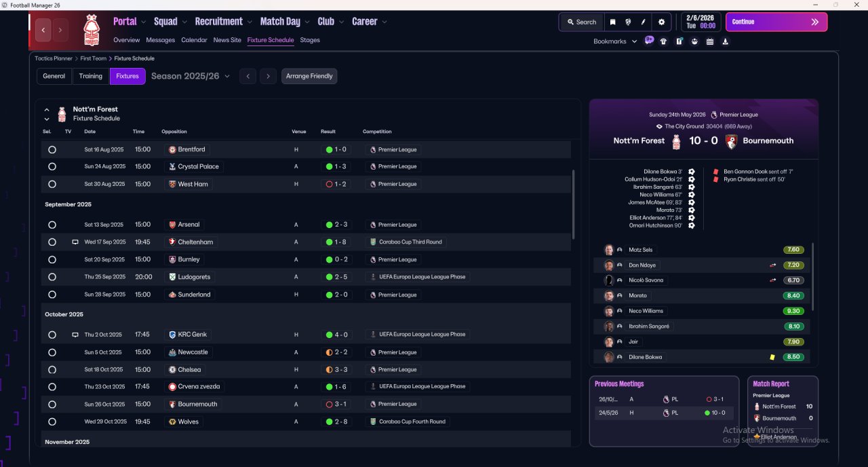Click the download tray icon in bookmarks row
Image resolution: width=868 pixels, height=467 pixels.
pyautogui.click(x=726, y=41)
